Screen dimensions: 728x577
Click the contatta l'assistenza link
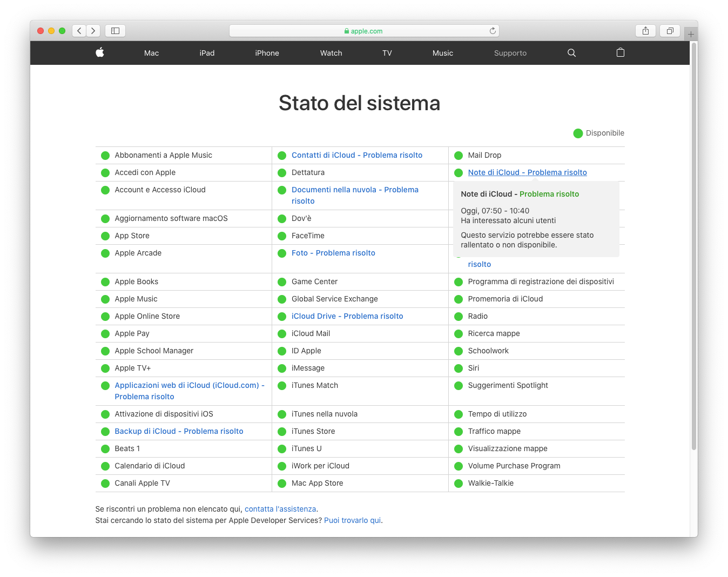(x=280, y=509)
